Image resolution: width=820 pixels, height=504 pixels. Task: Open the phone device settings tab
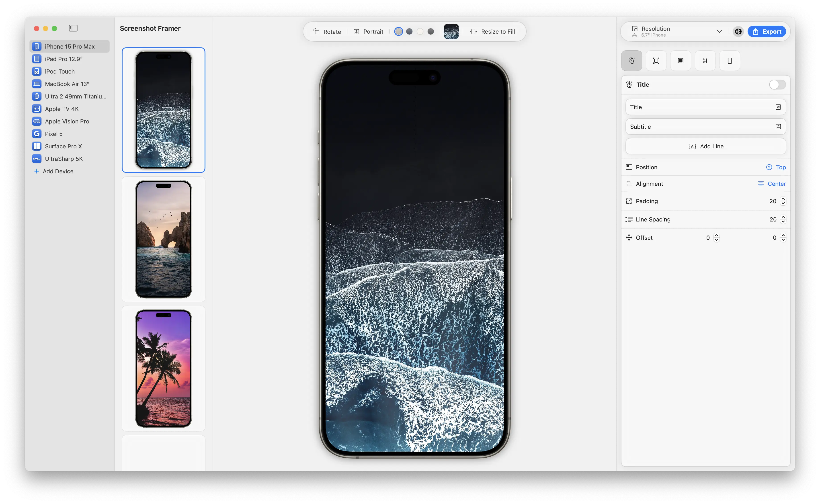(729, 61)
